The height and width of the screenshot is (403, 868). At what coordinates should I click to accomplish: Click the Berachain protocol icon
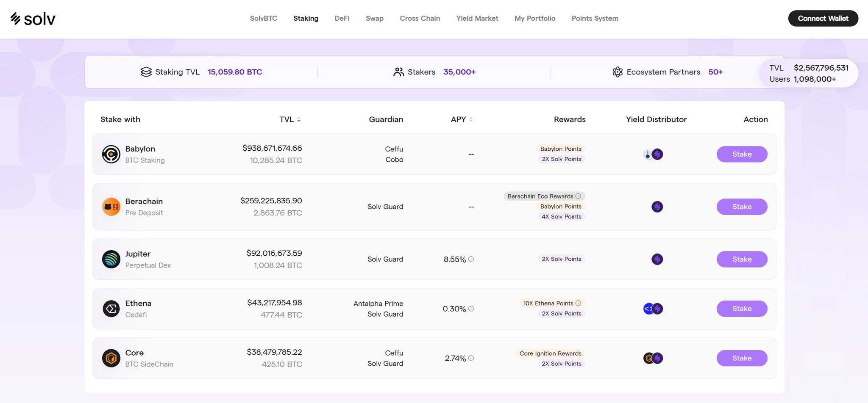tap(111, 207)
